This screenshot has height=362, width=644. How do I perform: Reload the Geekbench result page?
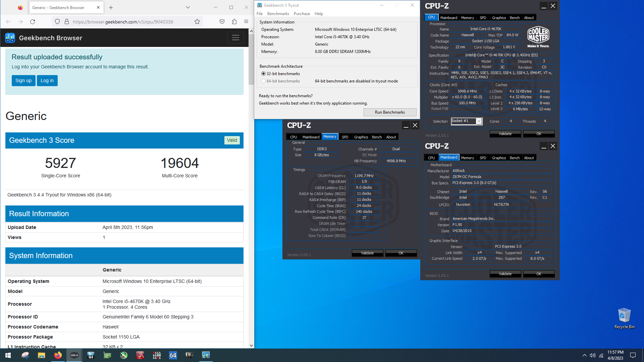tap(33, 22)
